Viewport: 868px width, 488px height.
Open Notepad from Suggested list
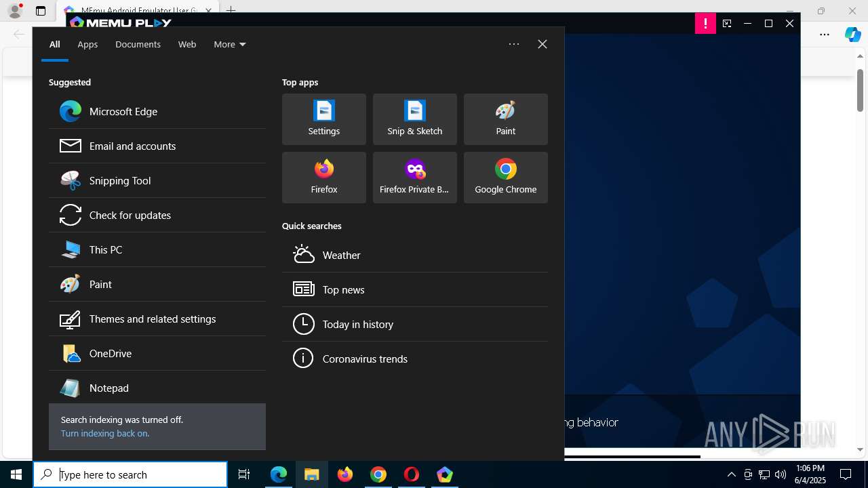157,388
